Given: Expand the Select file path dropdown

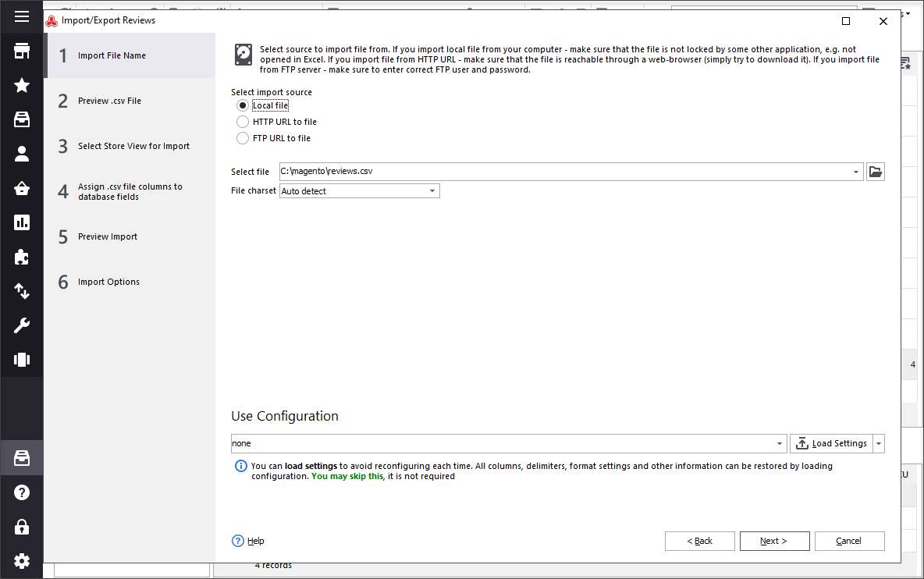Looking at the screenshot, I should click(855, 172).
